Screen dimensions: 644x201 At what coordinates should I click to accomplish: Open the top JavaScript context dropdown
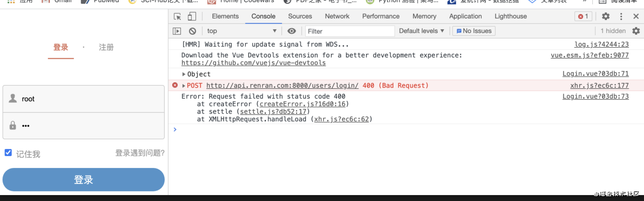click(242, 31)
